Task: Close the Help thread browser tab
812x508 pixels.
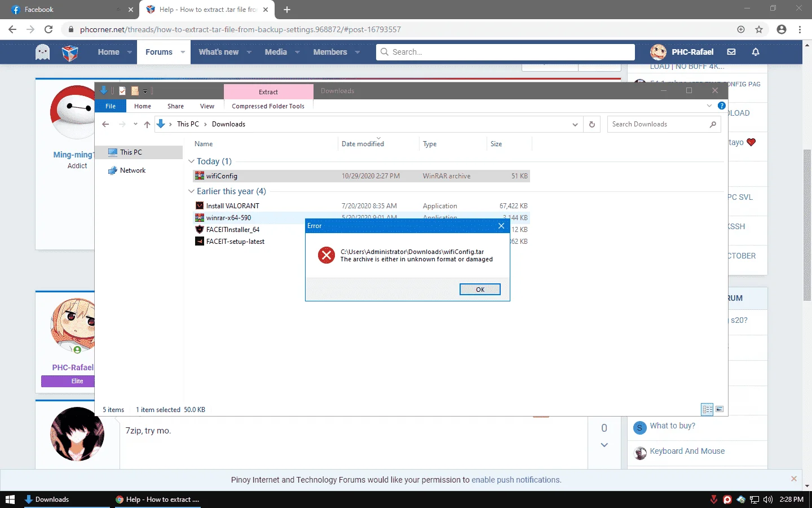Action: pyautogui.click(x=266, y=10)
